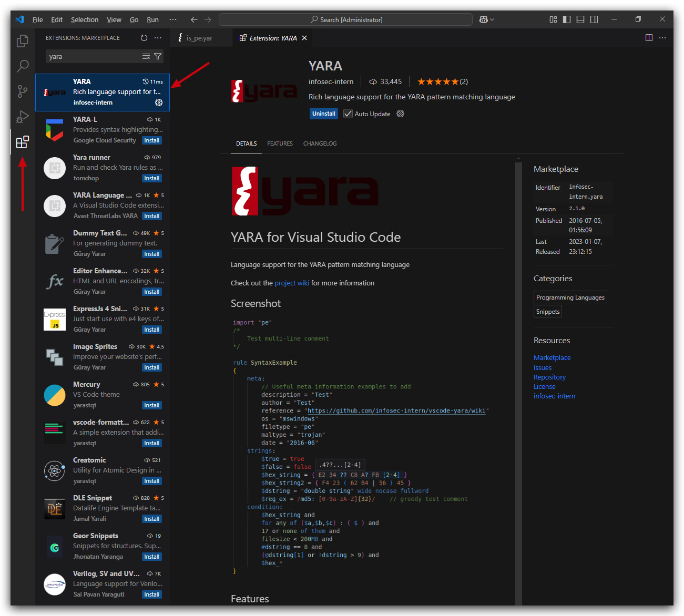The width and height of the screenshot is (684, 616).
Task: Open the Issues resource link
Action: [x=543, y=367]
